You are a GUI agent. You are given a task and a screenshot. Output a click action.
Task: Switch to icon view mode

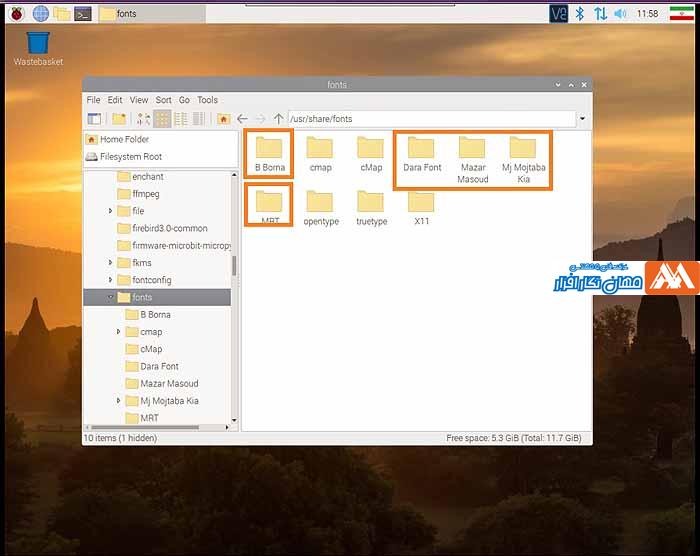click(162, 119)
